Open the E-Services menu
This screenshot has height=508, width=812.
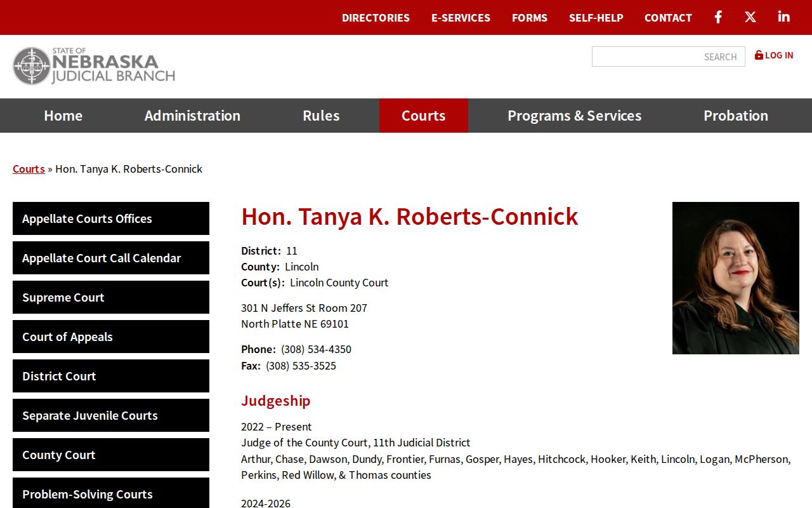[461, 18]
